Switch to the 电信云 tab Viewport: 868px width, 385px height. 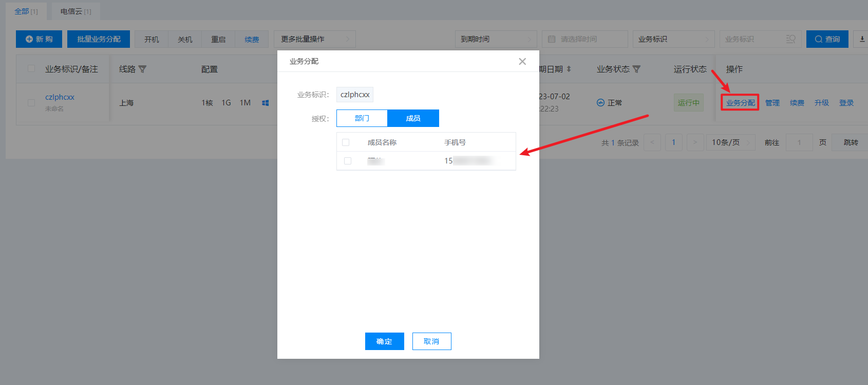click(x=76, y=11)
